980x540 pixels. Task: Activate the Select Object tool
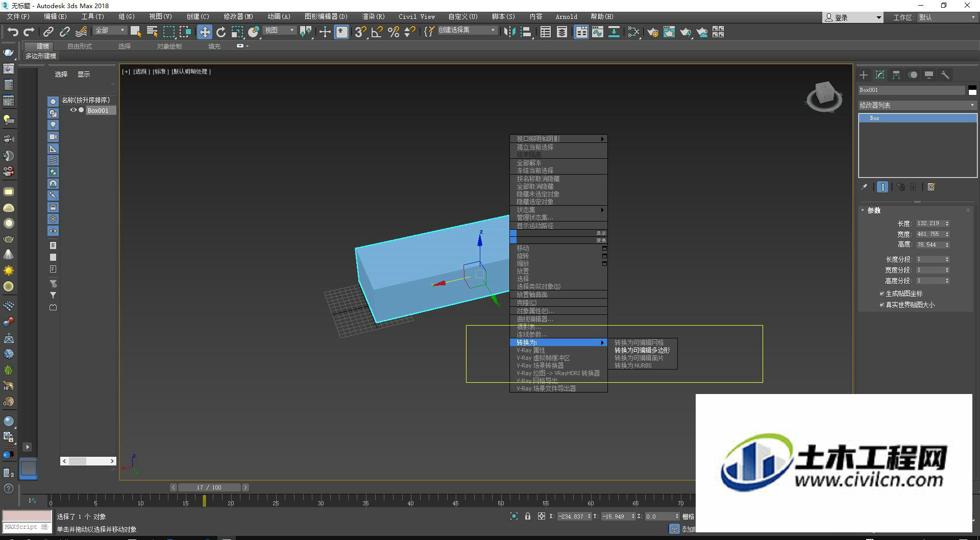click(136, 32)
